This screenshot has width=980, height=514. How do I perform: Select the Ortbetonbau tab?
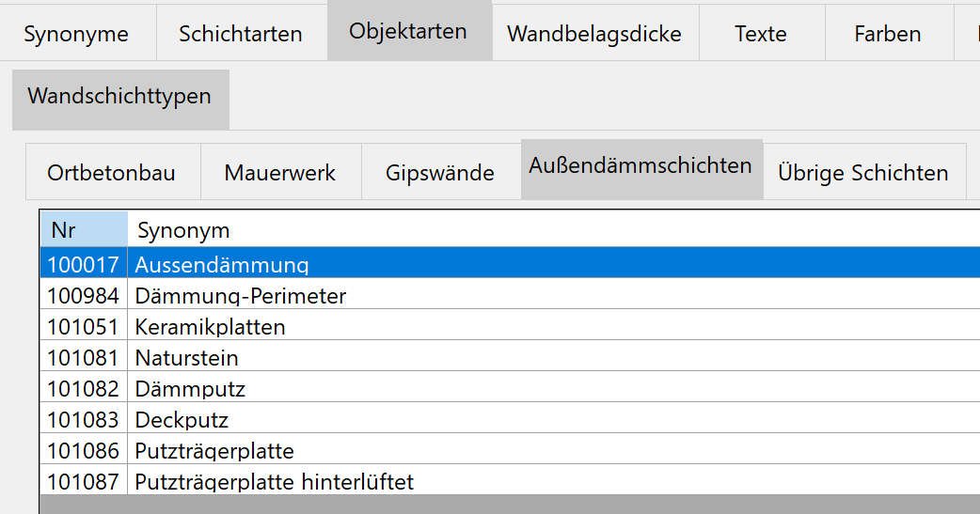click(113, 172)
